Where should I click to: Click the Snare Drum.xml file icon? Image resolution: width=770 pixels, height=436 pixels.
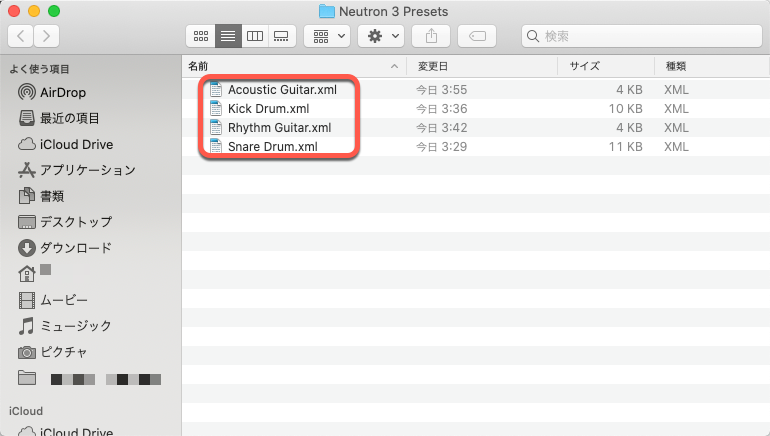(x=216, y=146)
